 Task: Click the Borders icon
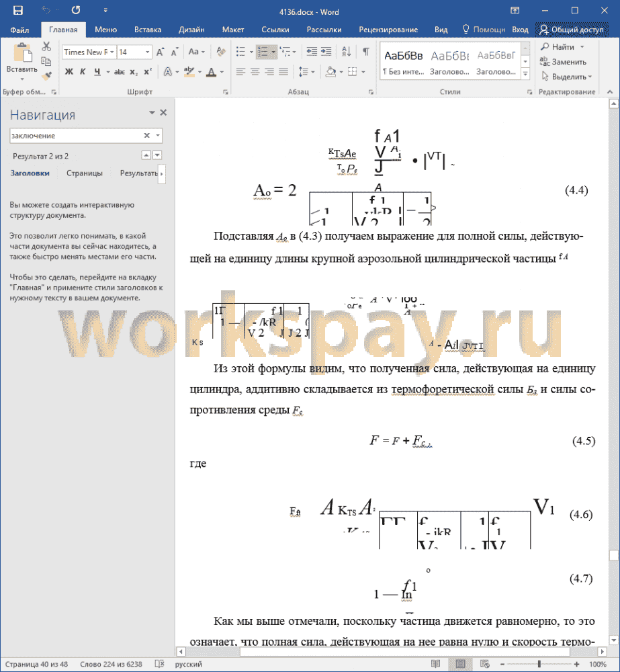coord(352,72)
